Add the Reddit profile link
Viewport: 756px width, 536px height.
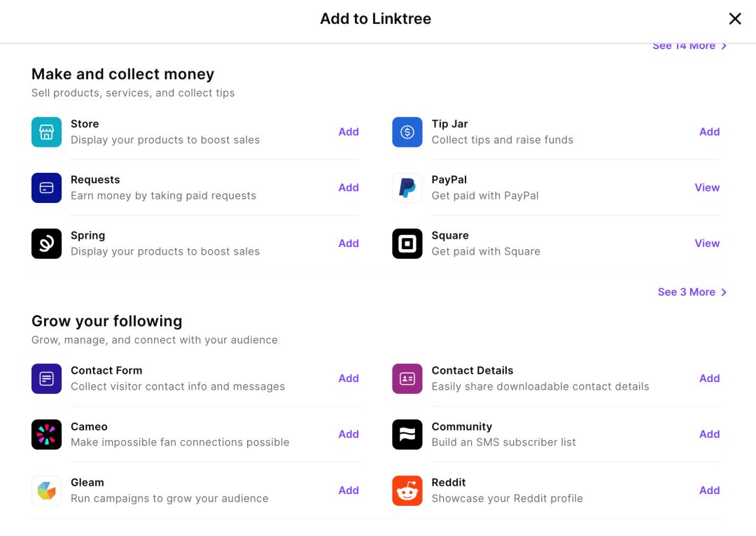click(x=709, y=491)
